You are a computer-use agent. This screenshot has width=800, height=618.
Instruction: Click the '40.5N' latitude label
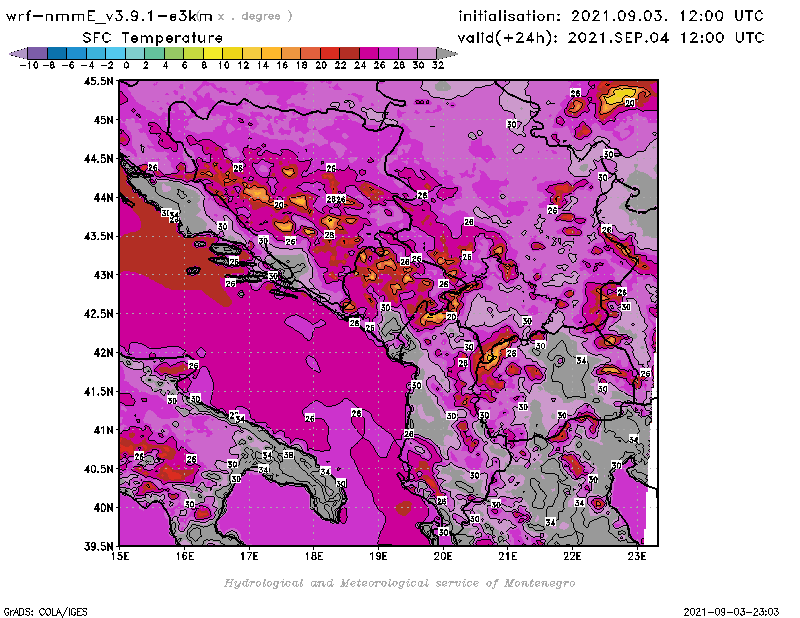pyautogui.click(x=98, y=469)
